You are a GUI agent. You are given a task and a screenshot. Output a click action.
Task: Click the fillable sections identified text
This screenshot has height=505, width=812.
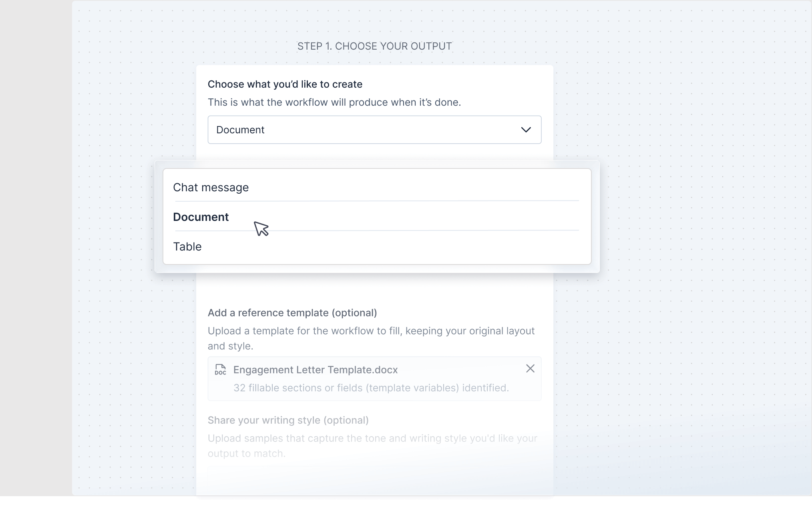(371, 388)
